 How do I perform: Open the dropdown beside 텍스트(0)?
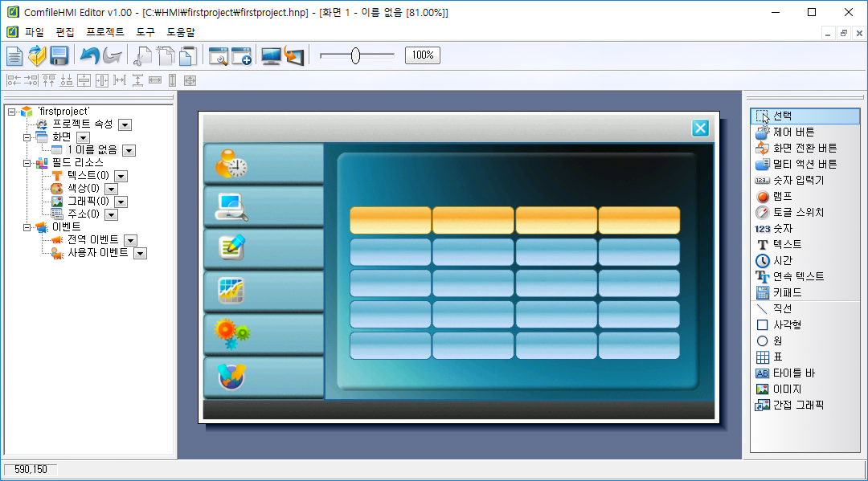pos(121,176)
